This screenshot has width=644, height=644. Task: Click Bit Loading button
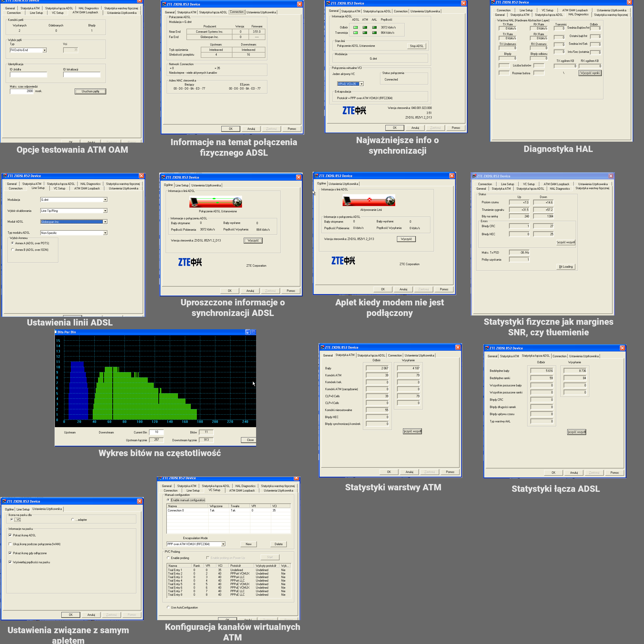566,267
